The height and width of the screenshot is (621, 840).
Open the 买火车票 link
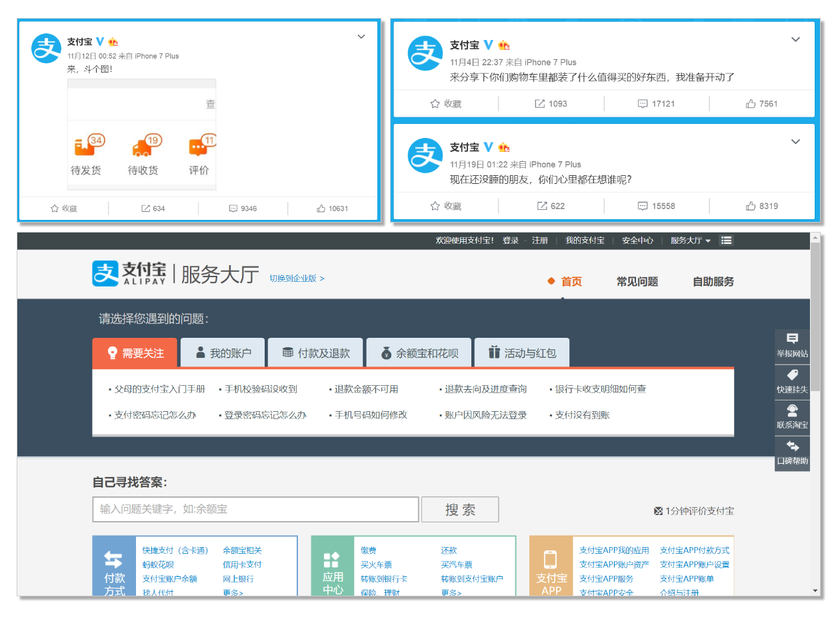click(x=376, y=565)
